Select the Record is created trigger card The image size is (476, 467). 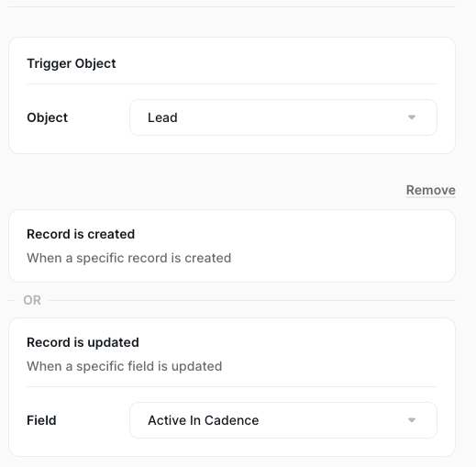point(232,246)
